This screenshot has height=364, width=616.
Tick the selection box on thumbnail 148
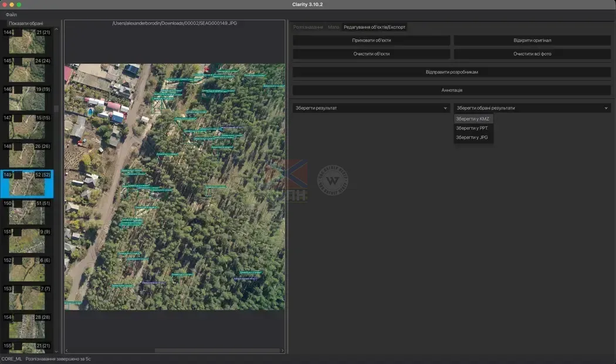(x=18, y=147)
